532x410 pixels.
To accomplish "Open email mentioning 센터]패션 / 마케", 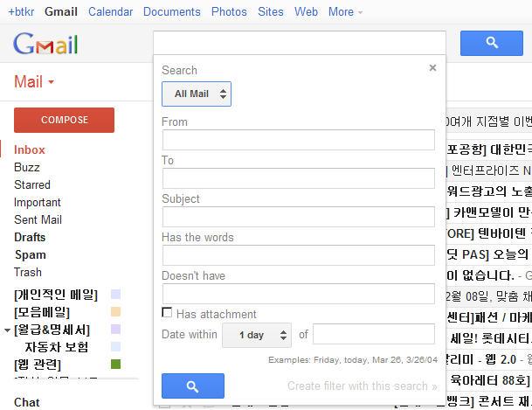I will (489, 317).
